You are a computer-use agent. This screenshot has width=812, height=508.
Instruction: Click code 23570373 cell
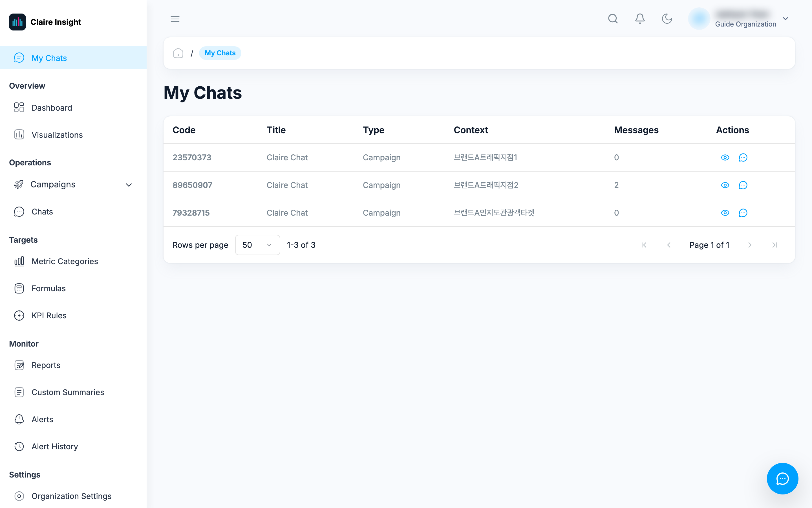click(192, 157)
